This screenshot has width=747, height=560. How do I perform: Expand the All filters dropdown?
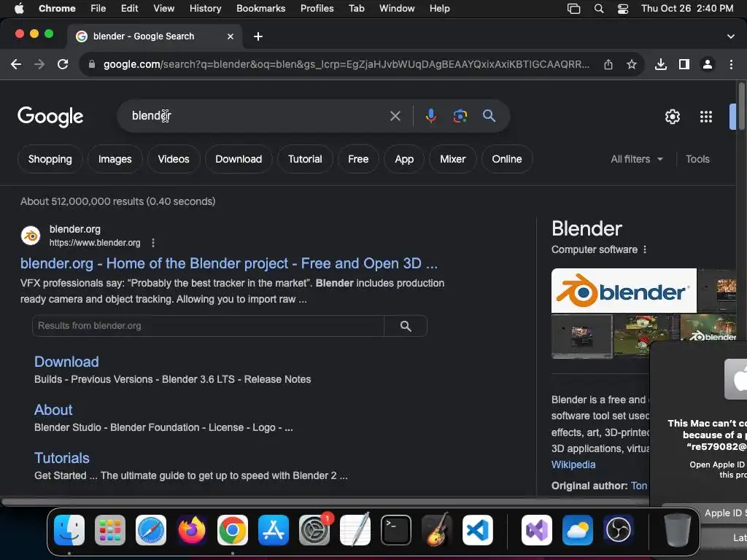(x=637, y=159)
